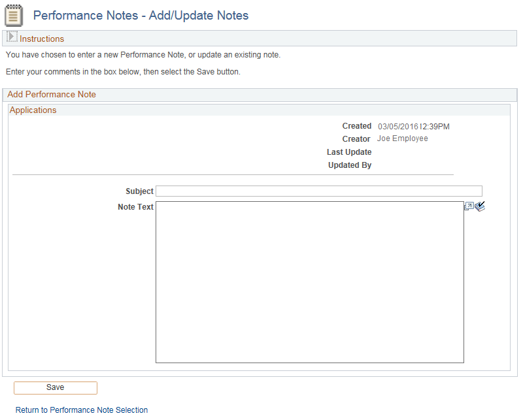Click the Updated By label
The image size is (523, 420).
click(x=350, y=165)
